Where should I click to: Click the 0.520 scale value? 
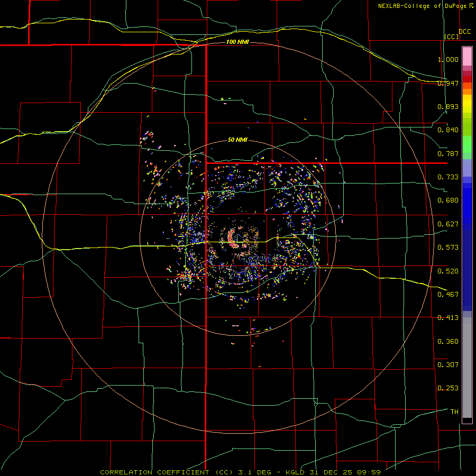click(448, 271)
